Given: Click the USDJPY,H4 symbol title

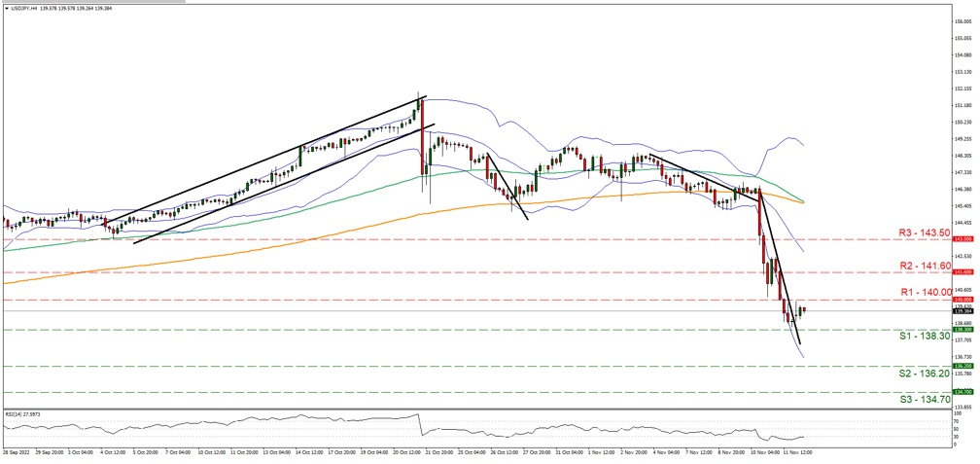Looking at the screenshot, I should tap(24, 10).
